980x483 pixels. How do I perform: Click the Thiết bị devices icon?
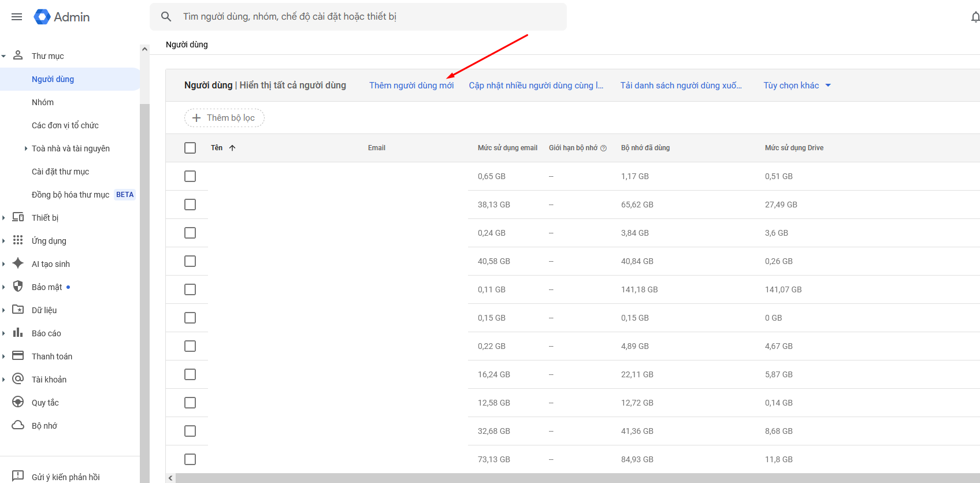click(18, 217)
